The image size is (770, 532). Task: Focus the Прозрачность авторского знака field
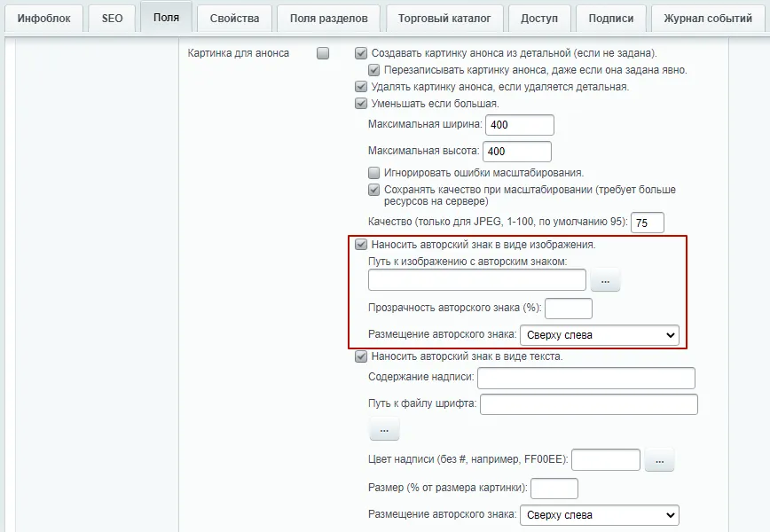click(x=568, y=309)
